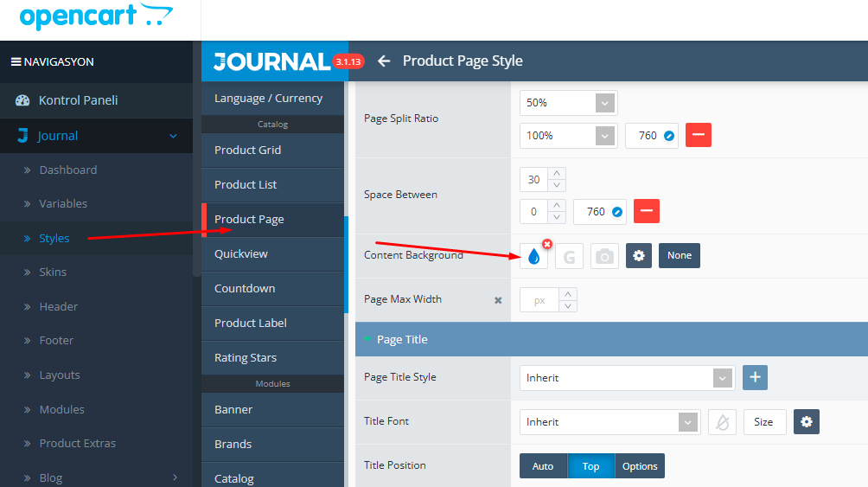The image size is (868, 487).
Task: Select Quickview style
Action: (272, 253)
